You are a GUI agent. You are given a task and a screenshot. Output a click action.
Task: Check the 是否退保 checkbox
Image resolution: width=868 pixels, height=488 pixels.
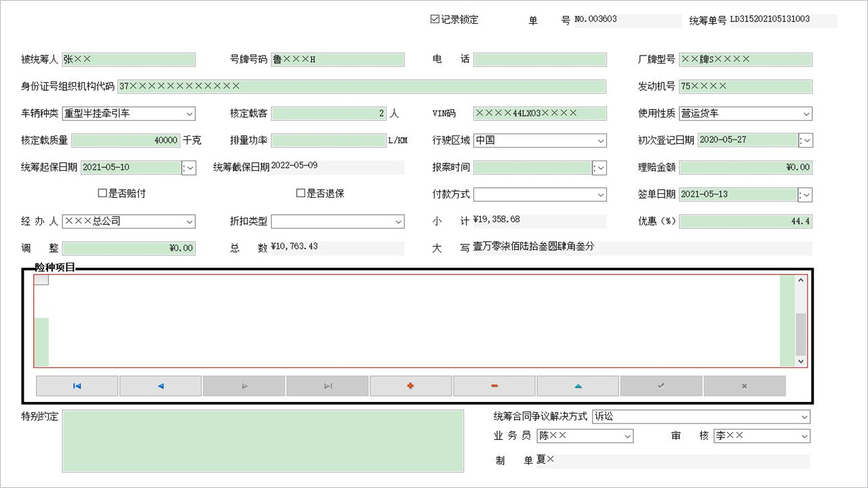pos(299,193)
